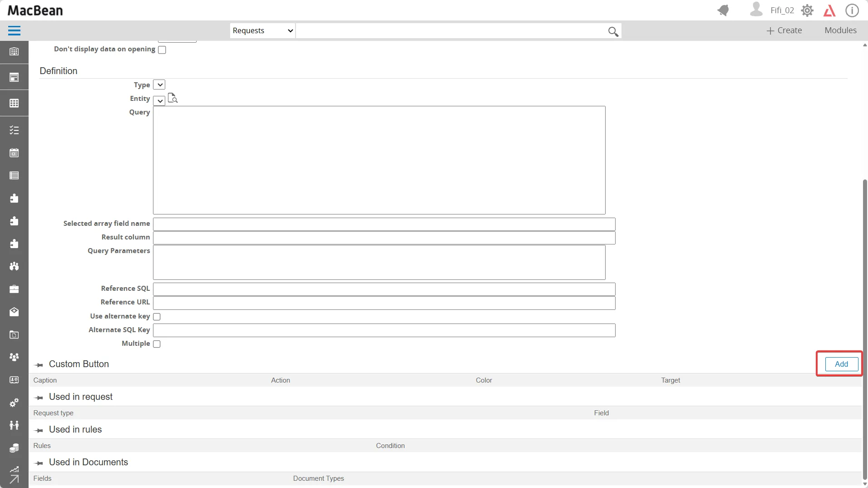Open the grid table icon in the sidebar
The width and height of the screenshot is (868, 488).
coord(14,104)
